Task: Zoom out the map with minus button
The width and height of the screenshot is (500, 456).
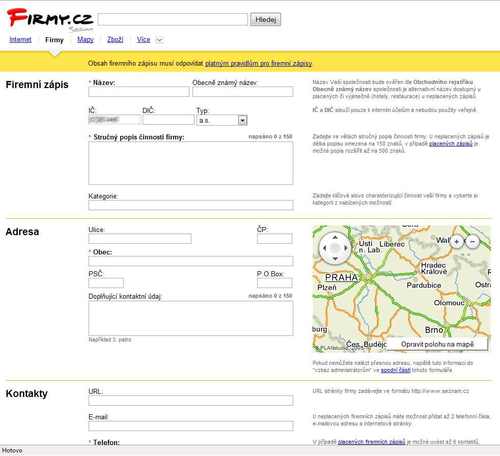Action: coord(472,241)
